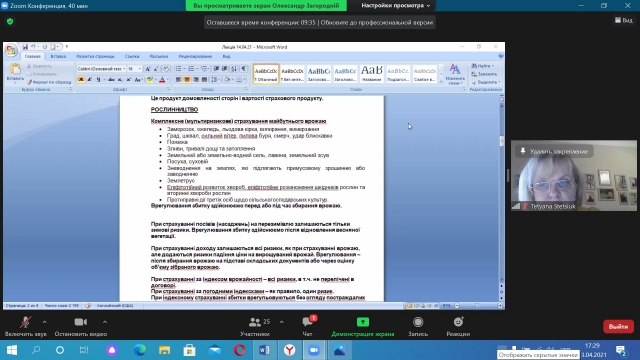Image resolution: width=640 pixels, height=360 pixels.
Task: Click the green encryption shield icon
Action: tap(10, 21)
